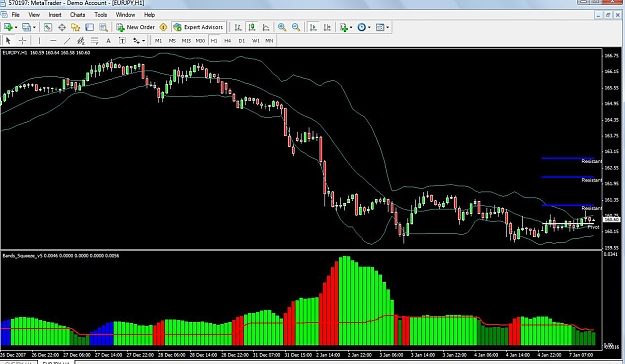Screen dimensions: 625x364
Task: Click the white Pivot level line
Action: pos(568,224)
